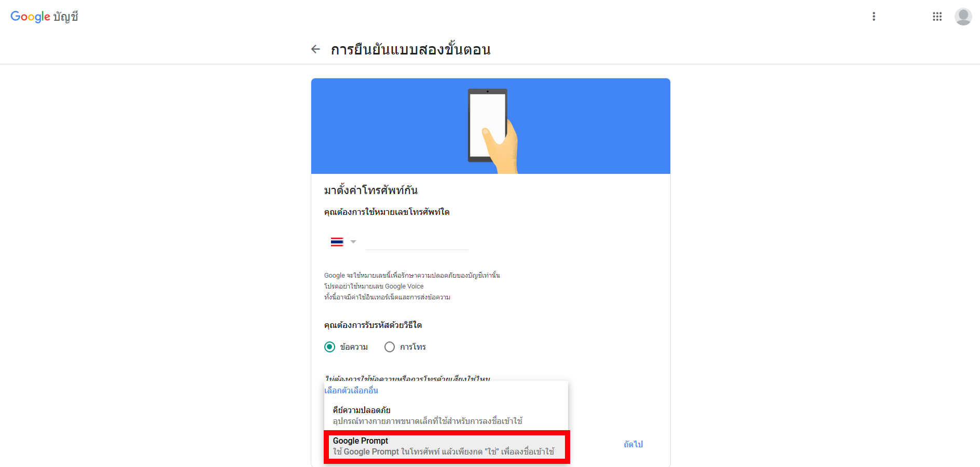Select the ข้อความ text message radio button
980x467 pixels.
pos(329,347)
